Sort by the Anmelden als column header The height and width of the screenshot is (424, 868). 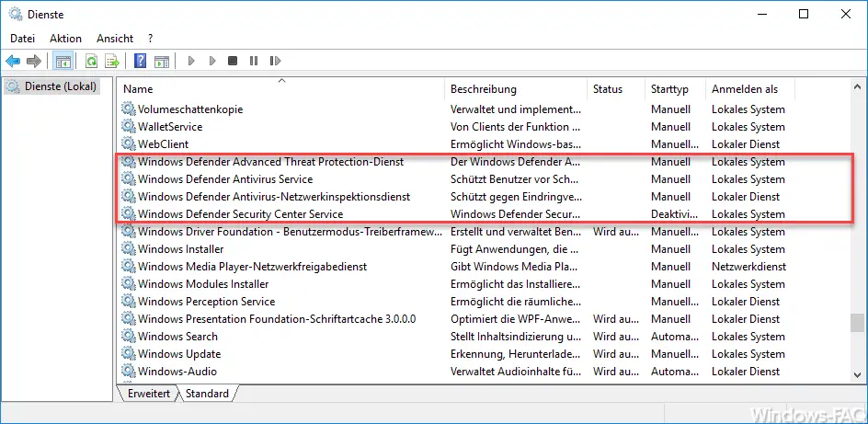click(750, 89)
